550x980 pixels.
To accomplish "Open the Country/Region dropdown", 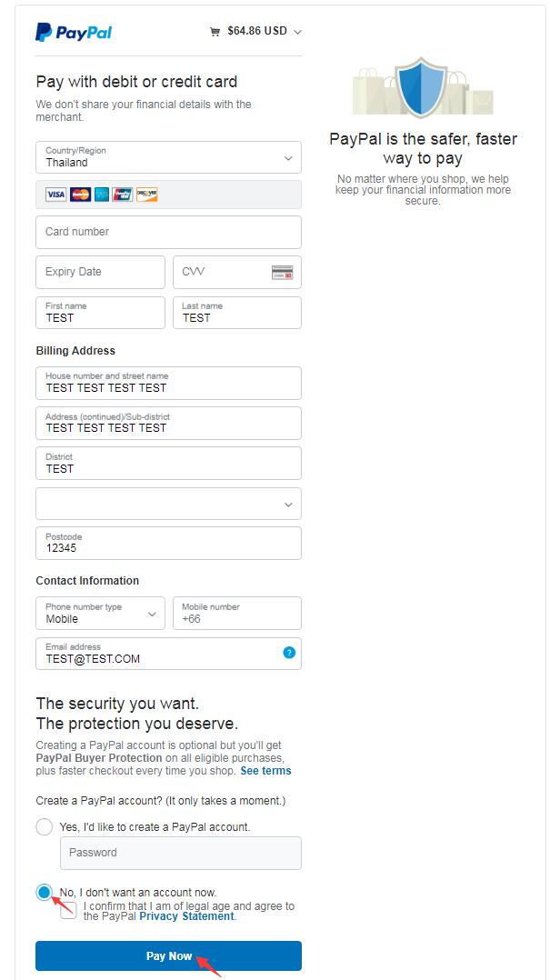I will [168, 157].
